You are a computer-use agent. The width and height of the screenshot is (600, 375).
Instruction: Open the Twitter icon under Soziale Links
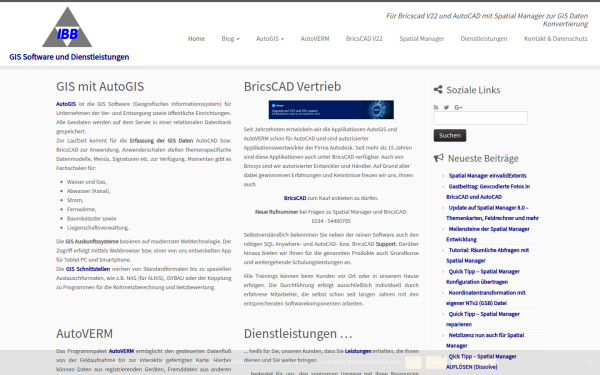[x=446, y=108]
